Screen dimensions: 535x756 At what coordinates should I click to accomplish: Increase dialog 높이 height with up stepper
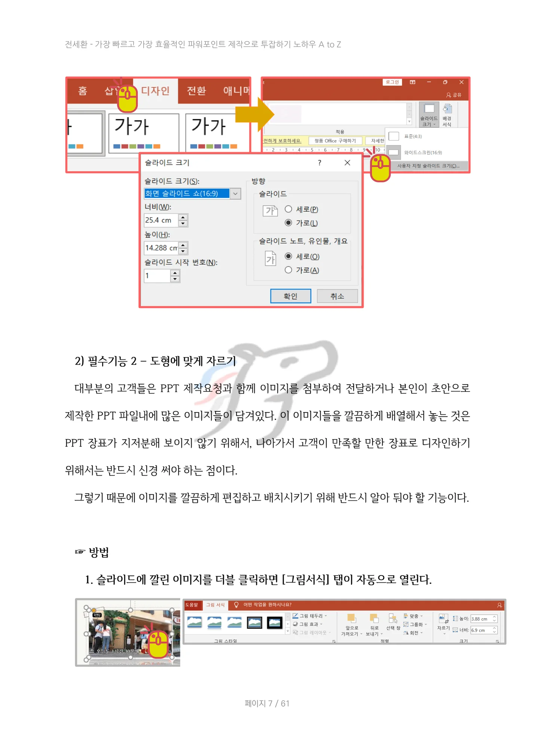(183, 245)
